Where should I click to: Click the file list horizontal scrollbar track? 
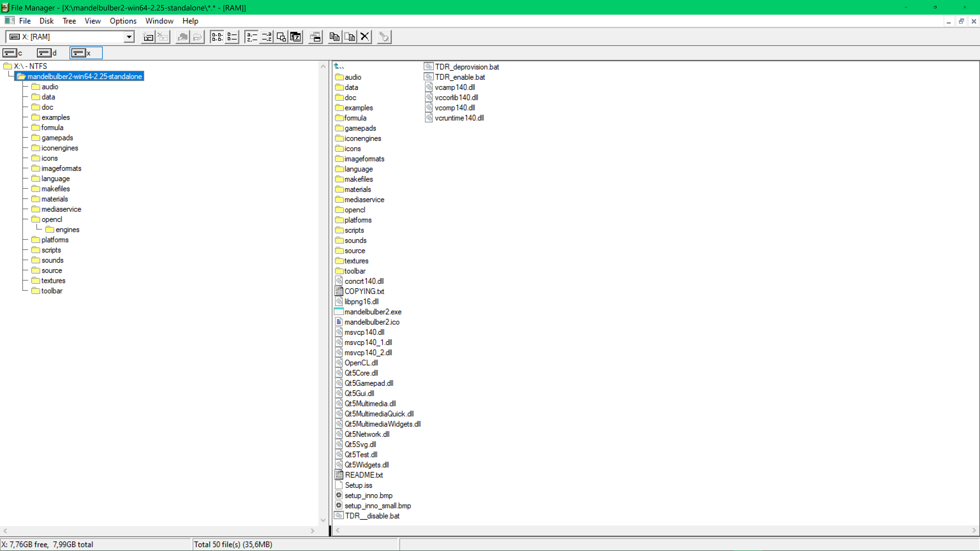coord(654,530)
